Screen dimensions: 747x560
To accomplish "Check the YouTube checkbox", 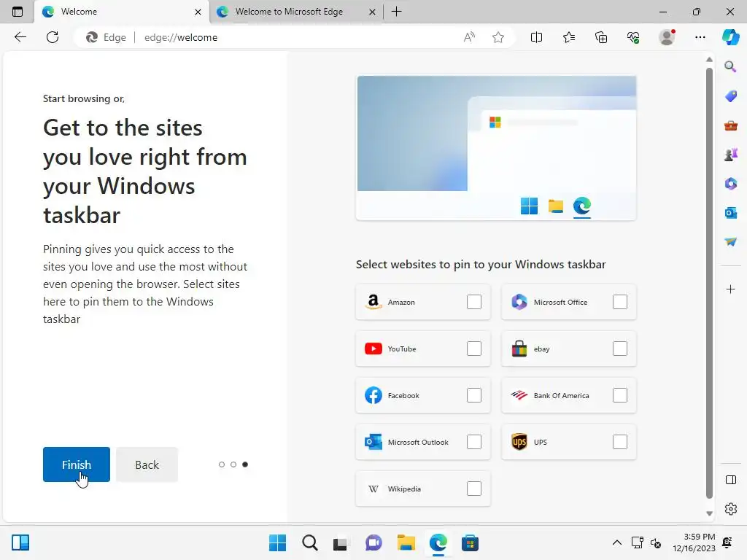I will pyautogui.click(x=474, y=349).
